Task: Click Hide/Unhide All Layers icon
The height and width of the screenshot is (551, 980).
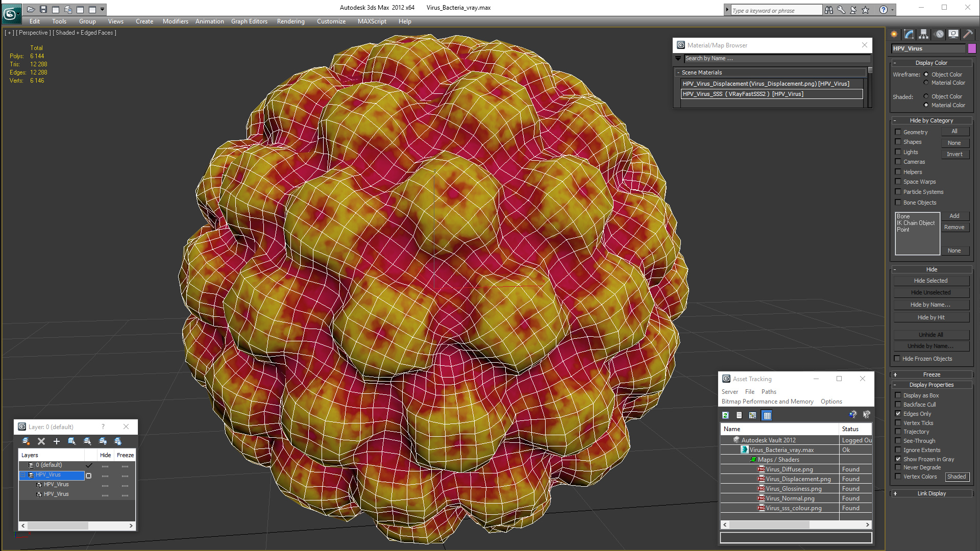Action: (103, 441)
